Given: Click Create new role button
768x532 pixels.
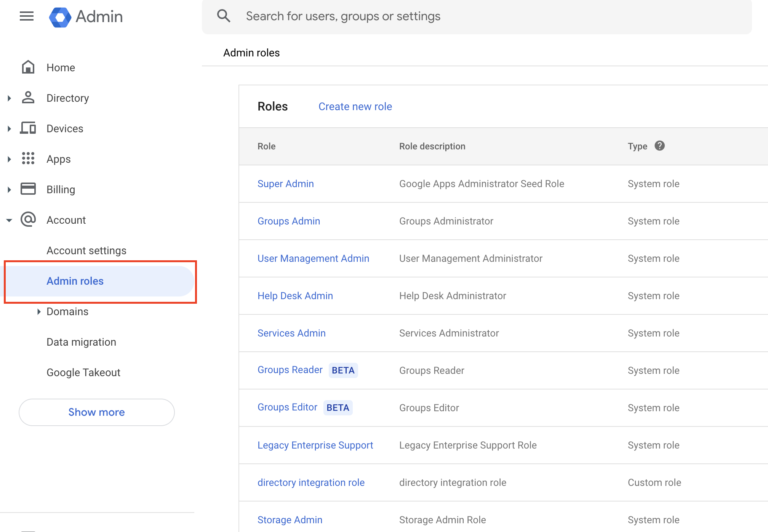Looking at the screenshot, I should pos(355,106).
